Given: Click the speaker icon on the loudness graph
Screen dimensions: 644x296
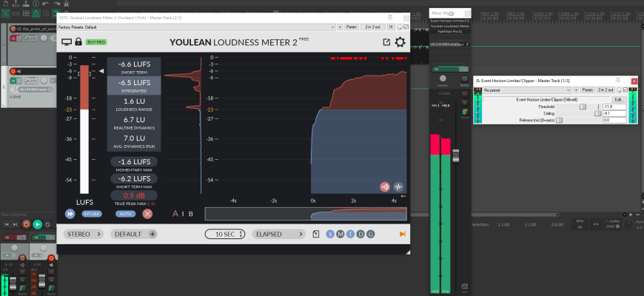Looking at the screenshot, I should tap(386, 187).
